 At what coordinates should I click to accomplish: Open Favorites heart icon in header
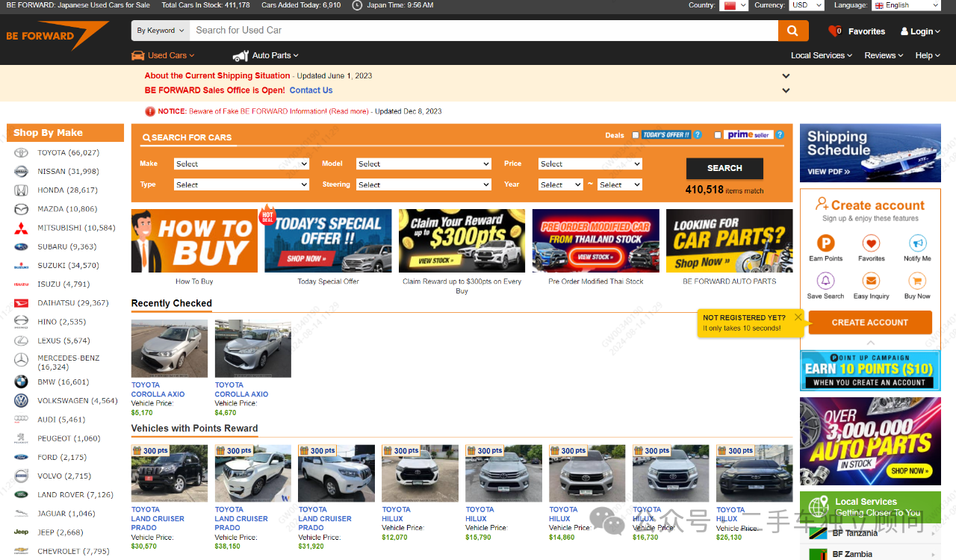(x=834, y=31)
